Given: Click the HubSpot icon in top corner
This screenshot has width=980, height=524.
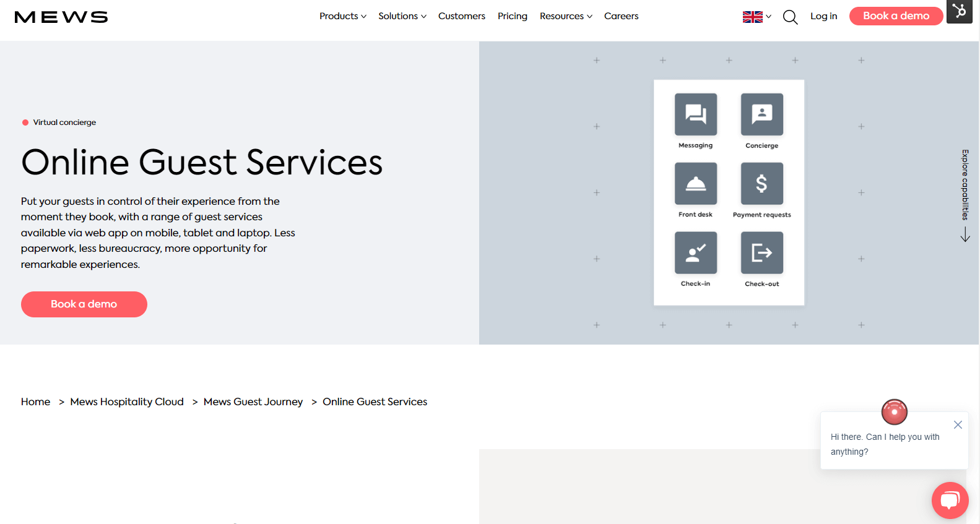Looking at the screenshot, I should click(959, 11).
